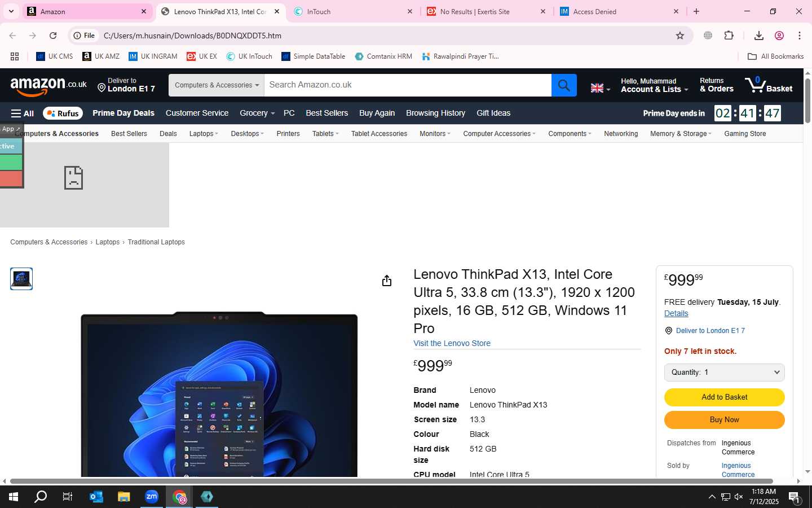Open the delivery Details link
Screen dimensions: 812x508
coord(676,313)
